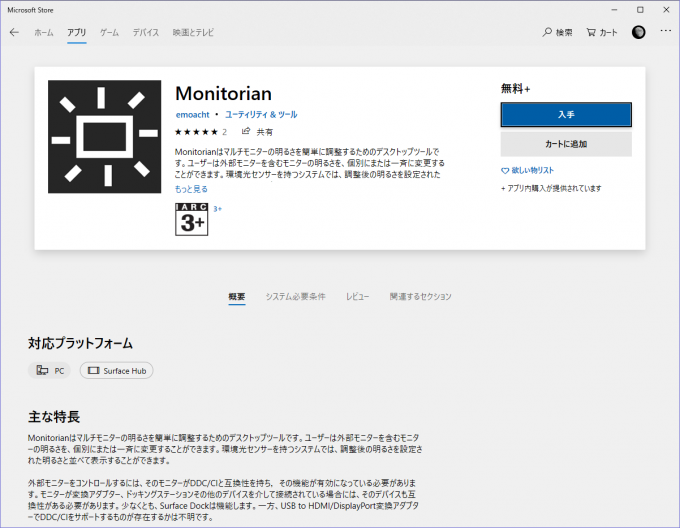The height and width of the screenshot is (528, 680).
Task: Click the 対応プラットフォーム heading
Action: 80,343
